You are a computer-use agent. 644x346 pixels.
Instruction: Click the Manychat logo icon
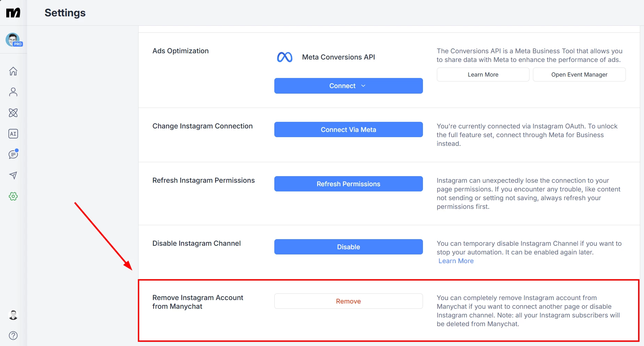(x=13, y=13)
